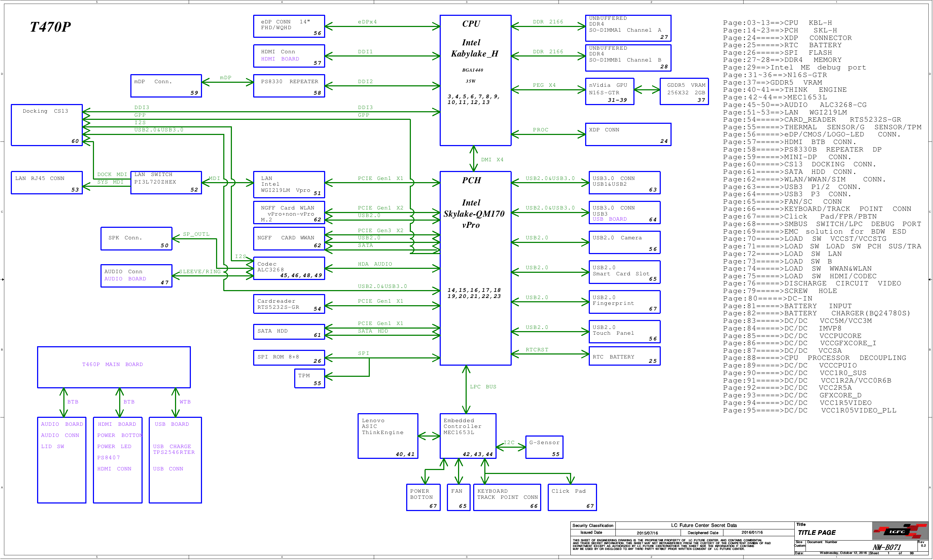Click the USB2.0 Smart Card Slot block
This screenshot has width=933, height=560.
point(624,272)
